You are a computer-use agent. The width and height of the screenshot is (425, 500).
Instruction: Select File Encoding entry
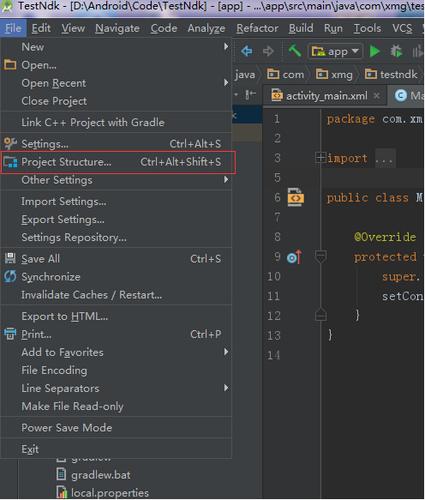(116, 370)
